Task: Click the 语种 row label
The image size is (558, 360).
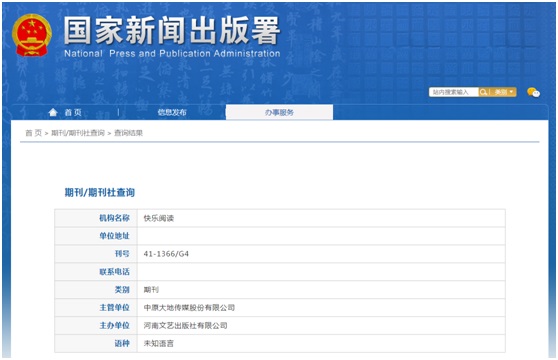Action: [122, 344]
